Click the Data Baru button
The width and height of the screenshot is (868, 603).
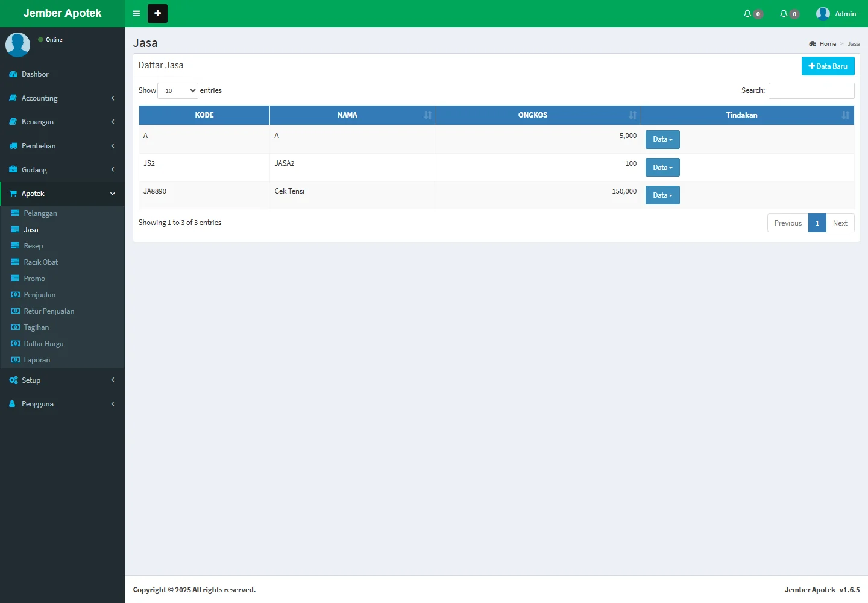click(x=828, y=66)
